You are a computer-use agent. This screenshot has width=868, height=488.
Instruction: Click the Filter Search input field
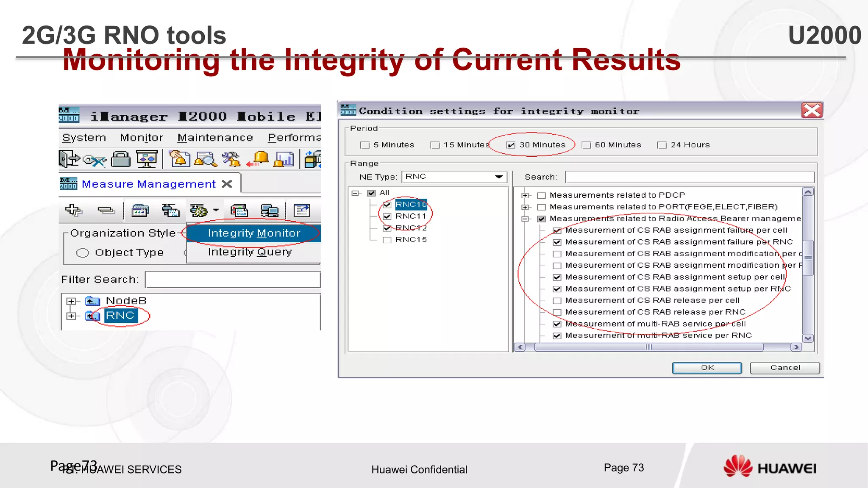(x=233, y=280)
